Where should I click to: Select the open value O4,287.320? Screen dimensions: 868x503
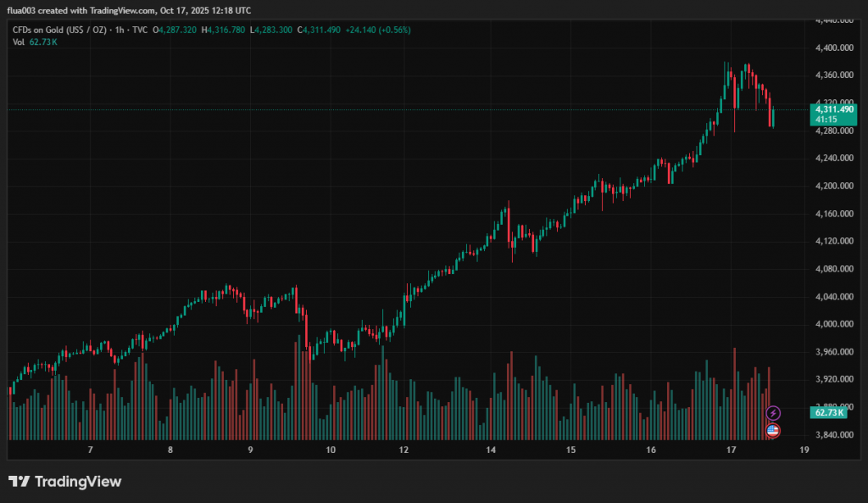click(x=175, y=30)
